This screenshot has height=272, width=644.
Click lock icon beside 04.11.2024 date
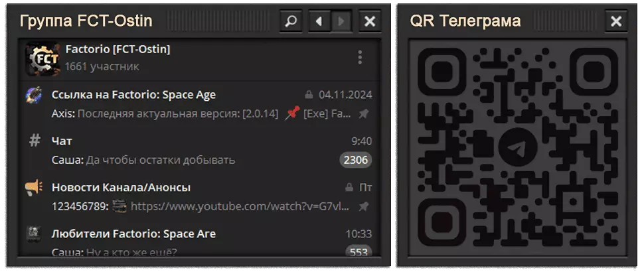coord(309,95)
